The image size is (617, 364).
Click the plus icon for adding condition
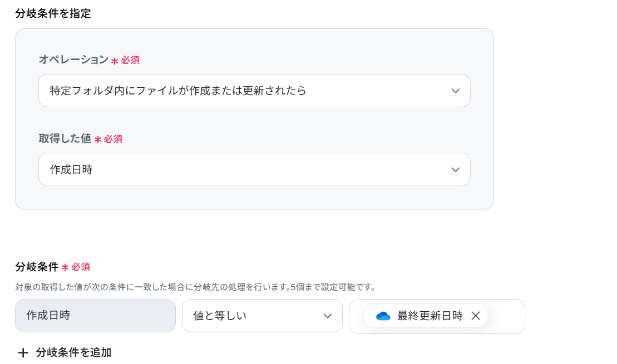tap(23, 352)
